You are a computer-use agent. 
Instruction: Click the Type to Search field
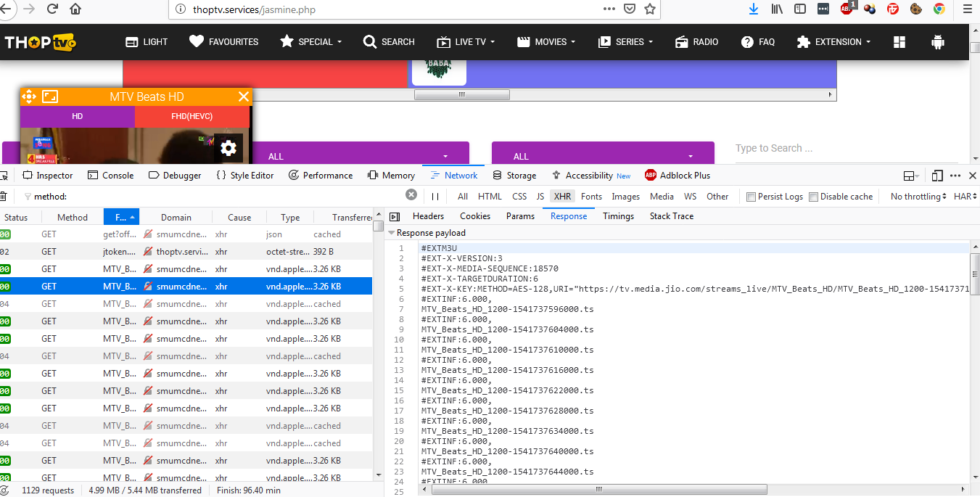846,148
